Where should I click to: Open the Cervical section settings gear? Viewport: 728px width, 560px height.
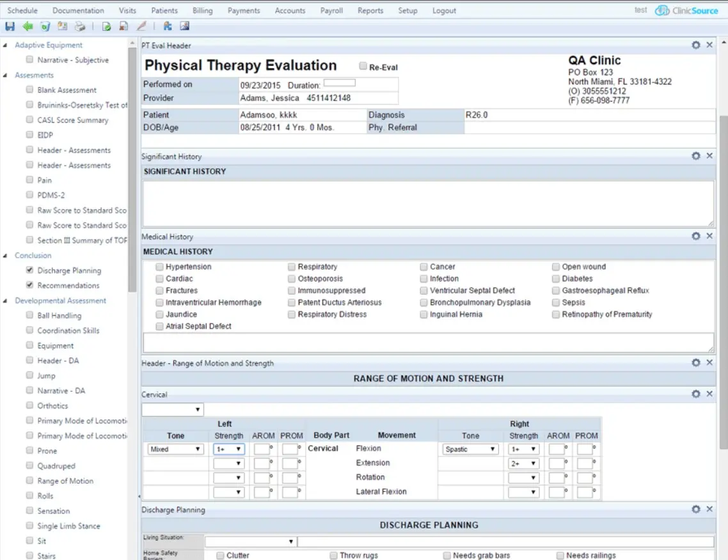696,394
